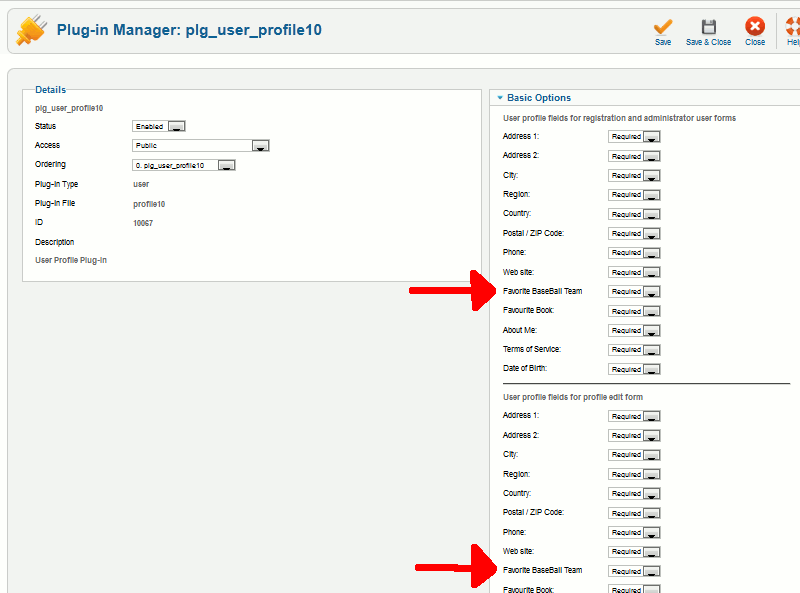Click the plug-in manager plug icon
The width and height of the screenshot is (800, 593).
[31, 30]
